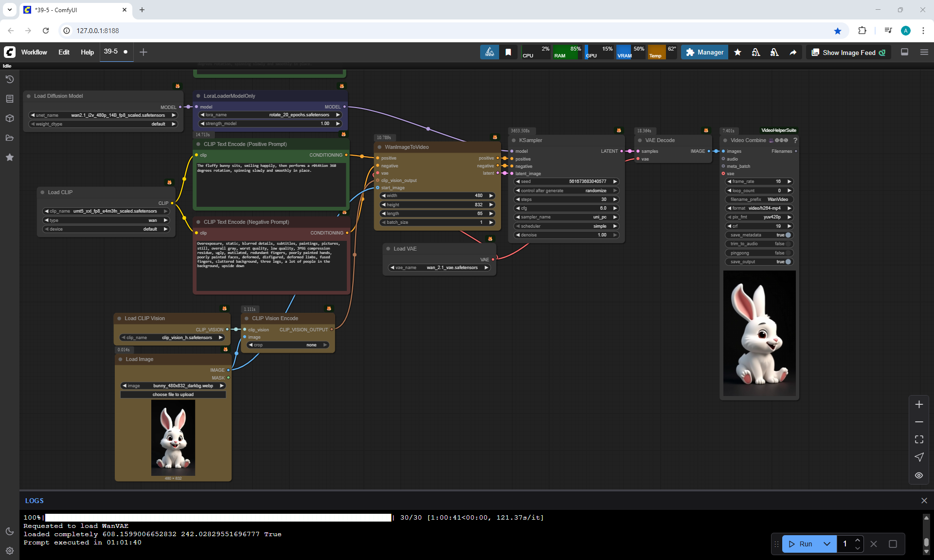Open sampler_name selector in KSampler
The width and height of the screenshot is (934, 560).
click(566, 217)
